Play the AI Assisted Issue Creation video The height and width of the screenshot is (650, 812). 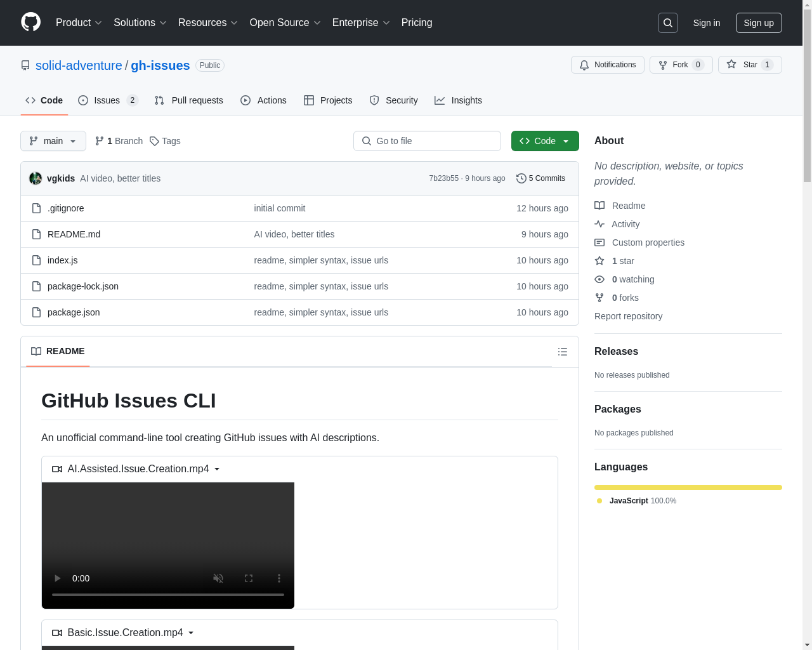(57, 578)
